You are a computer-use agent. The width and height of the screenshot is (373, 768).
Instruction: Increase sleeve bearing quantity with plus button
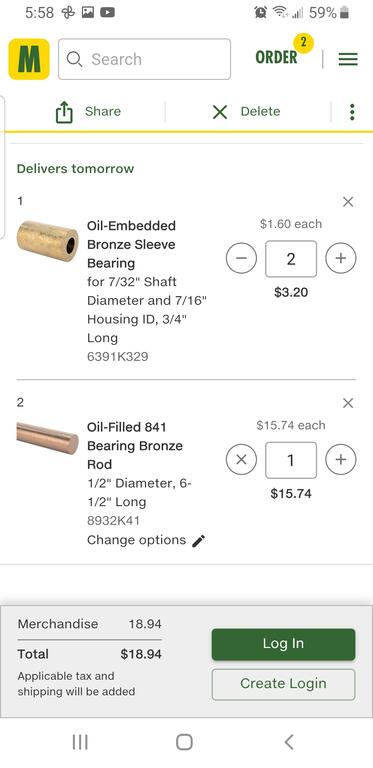(341, 258)
